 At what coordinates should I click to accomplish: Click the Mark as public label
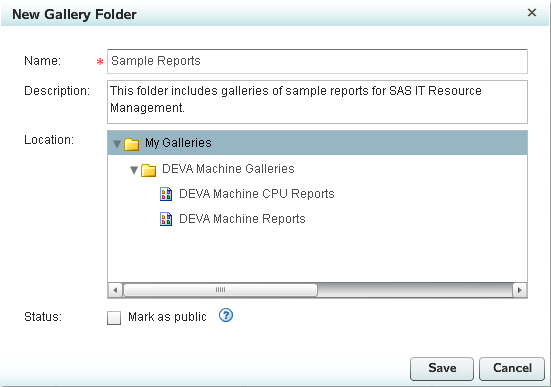[x=167, y=317]
